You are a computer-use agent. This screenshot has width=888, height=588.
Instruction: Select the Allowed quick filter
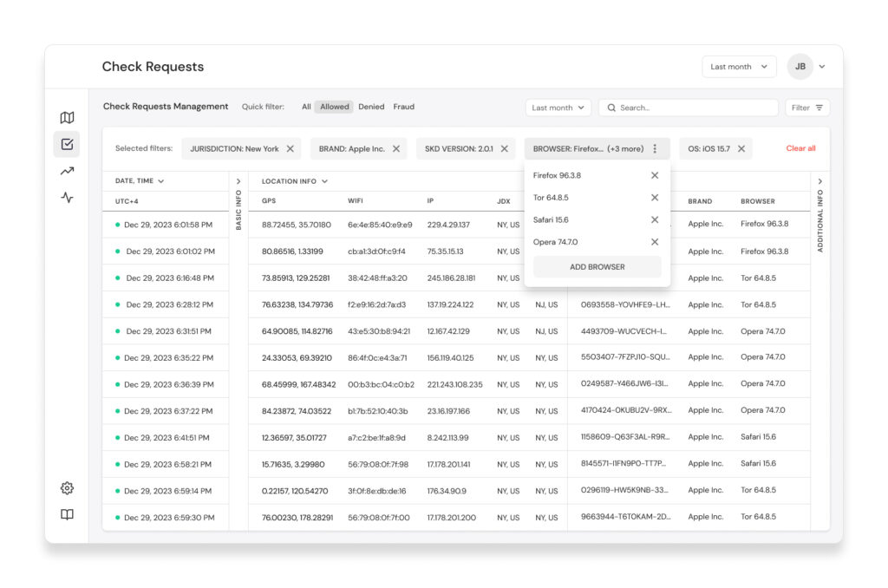click(x=334, y=107)
